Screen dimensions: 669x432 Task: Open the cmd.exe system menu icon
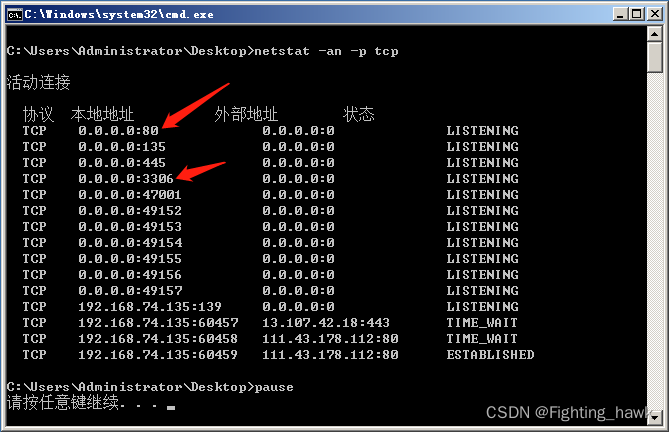15,14
